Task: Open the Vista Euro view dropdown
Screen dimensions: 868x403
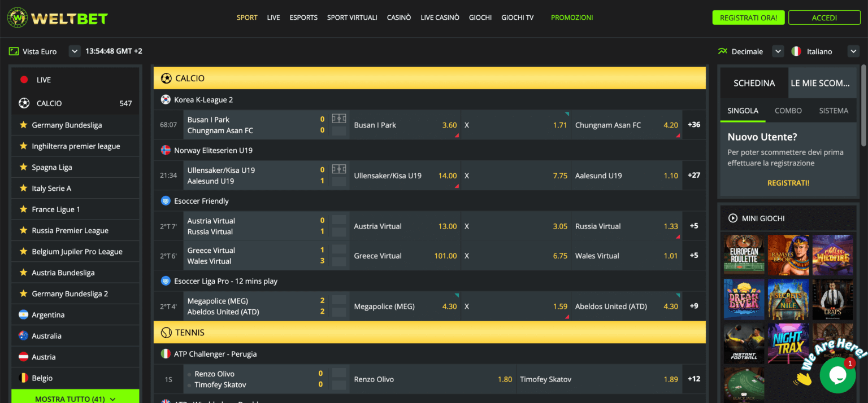Action: coord(75,51)
